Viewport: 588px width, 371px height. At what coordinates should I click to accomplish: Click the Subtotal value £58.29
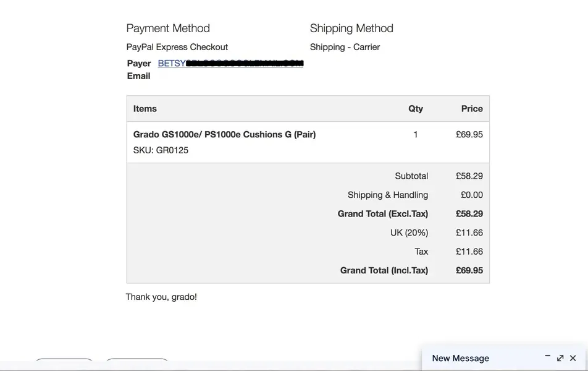[x=469, y=176]
